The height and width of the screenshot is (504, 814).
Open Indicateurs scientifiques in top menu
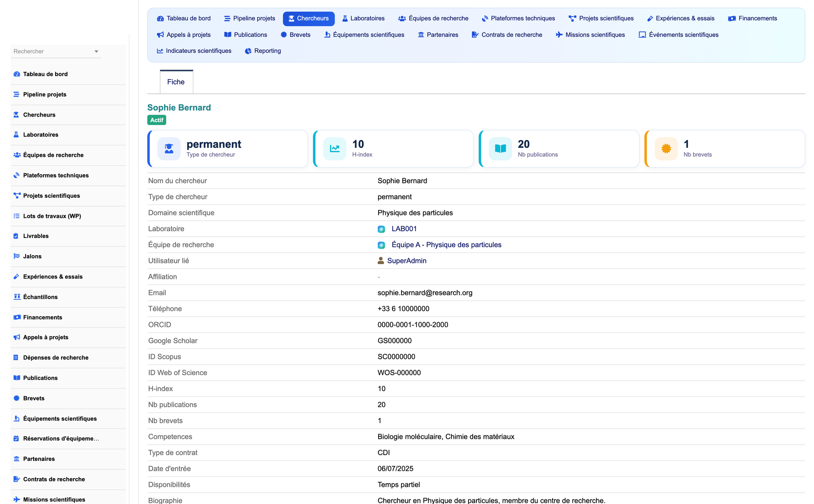pyautogui.click(x=194, y=51)
